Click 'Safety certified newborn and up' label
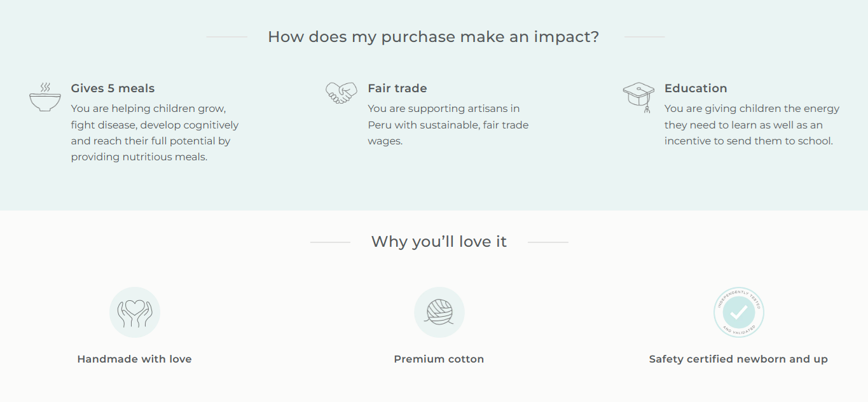Screen dimensions: 868x402 (738, 359)
